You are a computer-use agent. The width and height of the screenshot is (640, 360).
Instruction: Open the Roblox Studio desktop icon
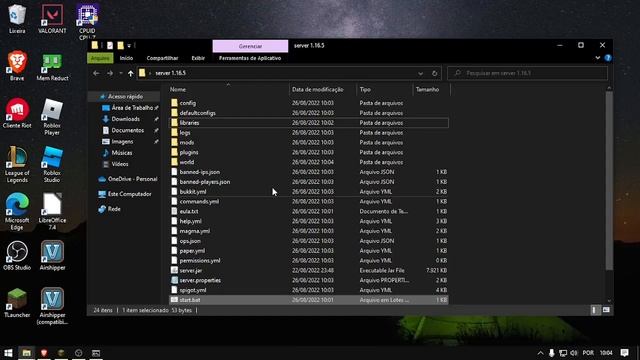coord(52,164)
